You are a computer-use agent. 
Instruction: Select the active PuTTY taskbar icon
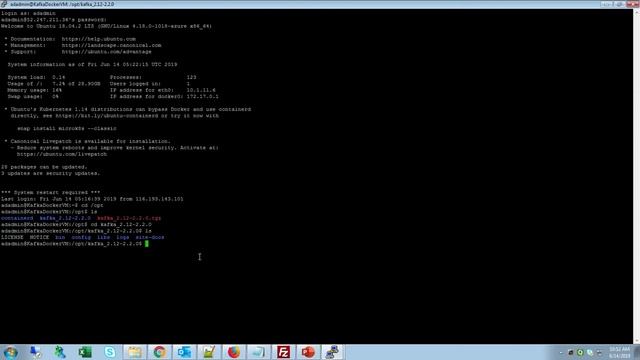point(333,352)
